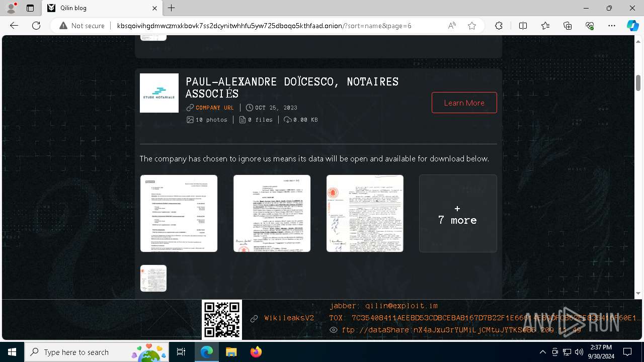Screen dimensions: 644x362
Task: Click the 0 files label
Action: 260,120
